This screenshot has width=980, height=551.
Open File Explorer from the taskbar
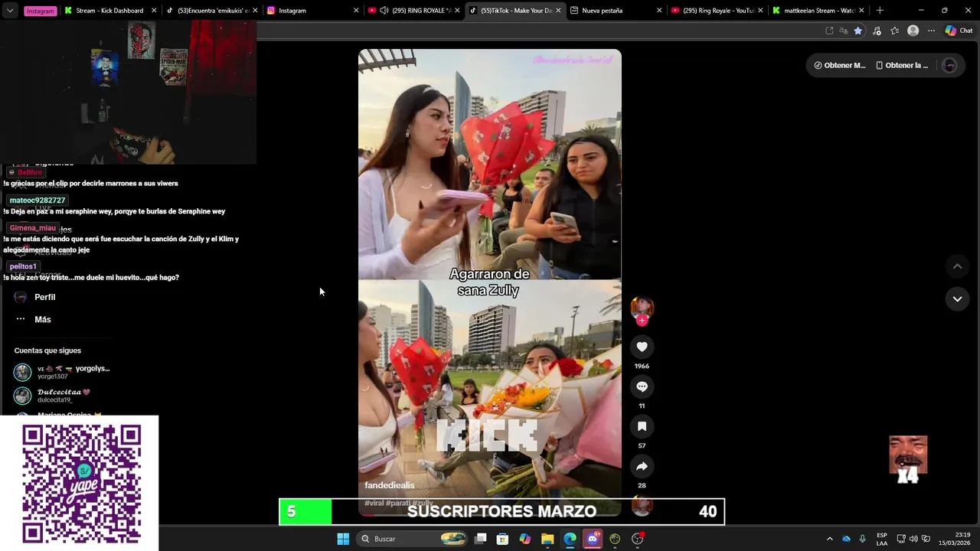point(547,539)
